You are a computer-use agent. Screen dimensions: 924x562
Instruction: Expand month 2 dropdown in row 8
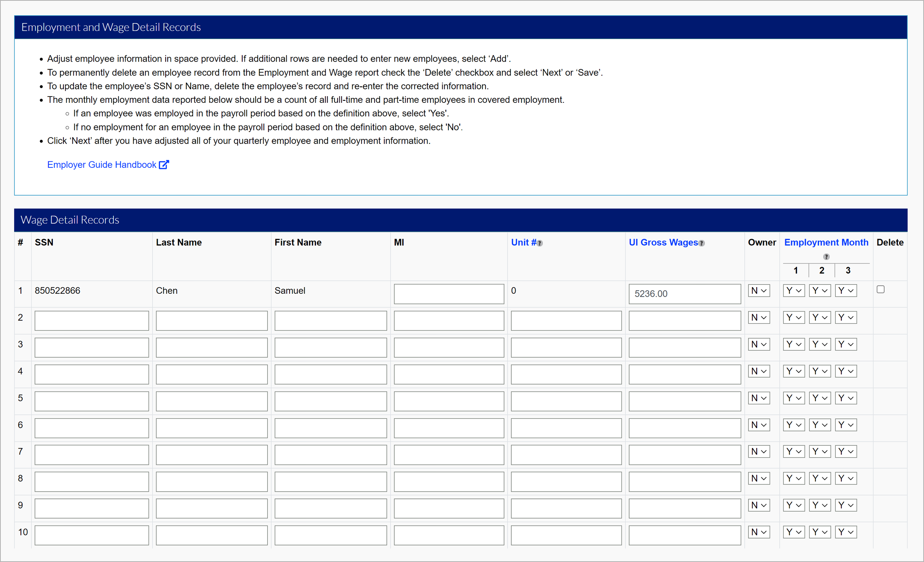pos(820,478)
